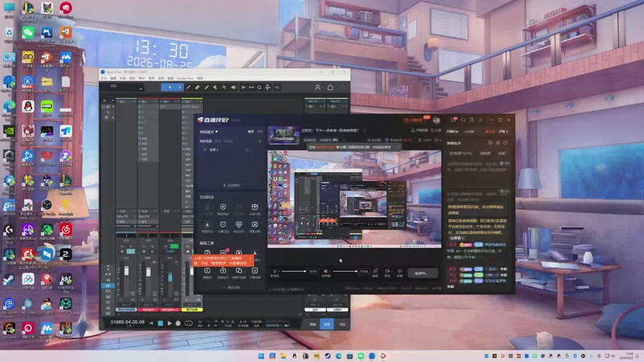Image resolution: width=644 pixels, height=362 pixels.
Task: Click the IQ quantize button in Studio One toolbar
Action: click(x=277, y=88)
